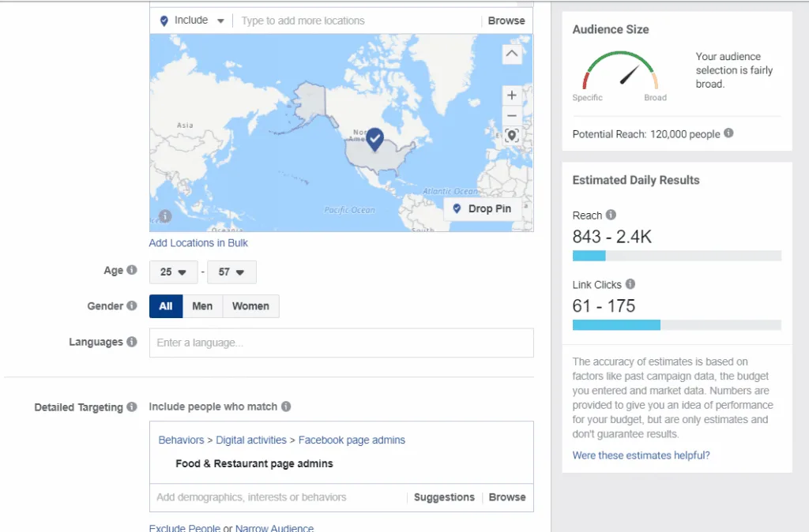The height and width of the screenshot is (532, 809).
Task: Click Narrow Audience link
Action: pos(274,528)
